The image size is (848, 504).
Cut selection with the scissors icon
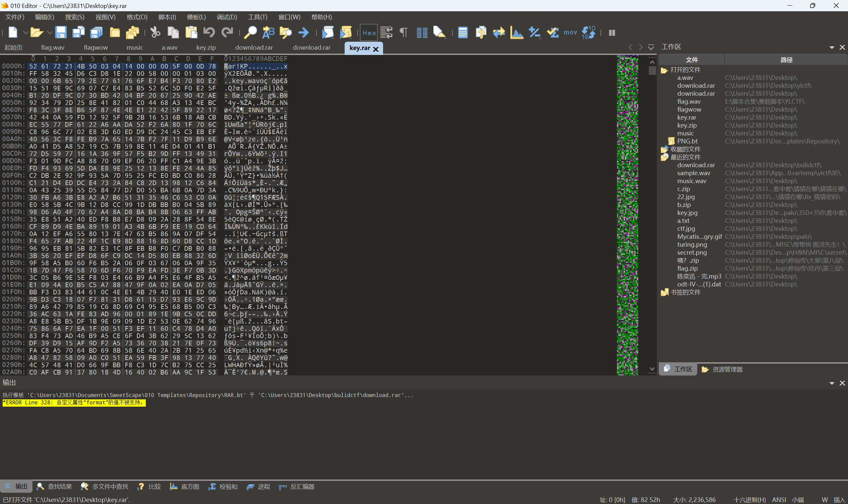155,32
